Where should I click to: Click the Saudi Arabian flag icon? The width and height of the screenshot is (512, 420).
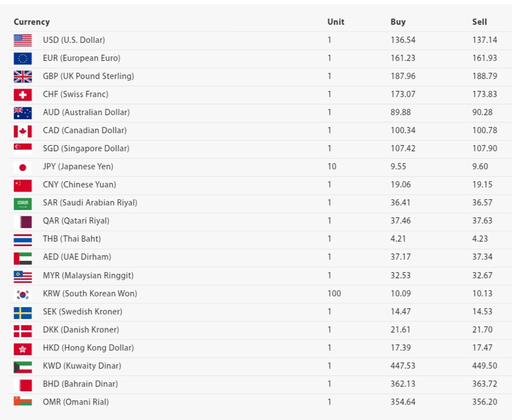tap(23, 203)
